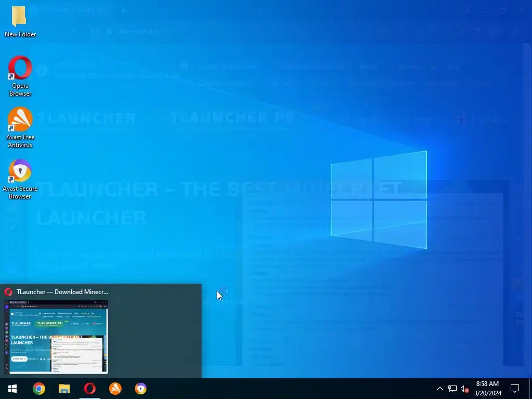Click the TLauncher — Download Minecr... preview title
532x399 pixels.
62,292
